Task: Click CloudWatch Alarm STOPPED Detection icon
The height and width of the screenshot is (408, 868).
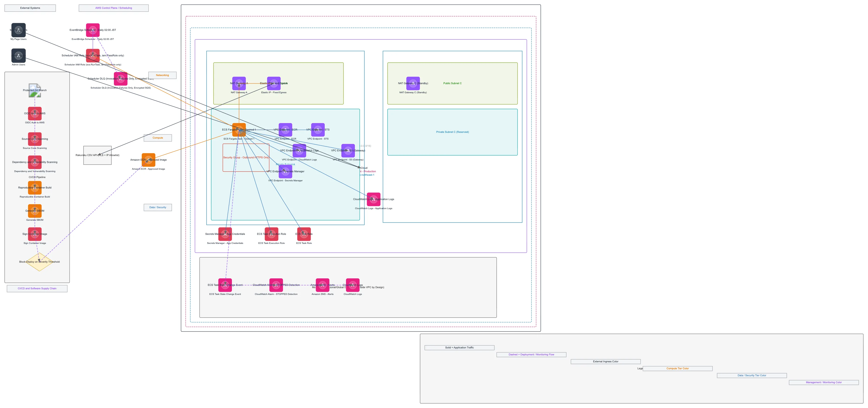Action: 276,285
